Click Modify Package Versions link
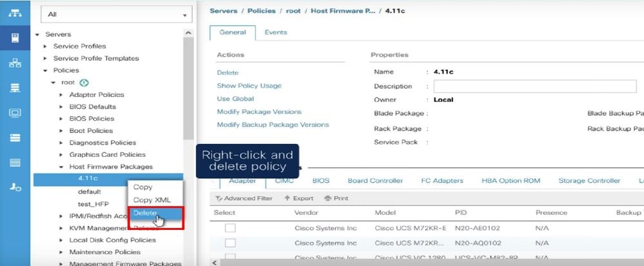 click(259, 112)
